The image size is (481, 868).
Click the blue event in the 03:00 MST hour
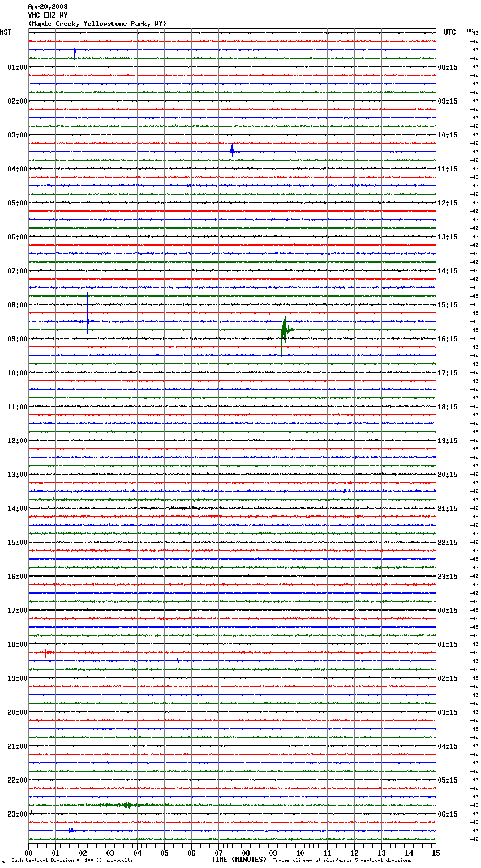coord(232,151)
